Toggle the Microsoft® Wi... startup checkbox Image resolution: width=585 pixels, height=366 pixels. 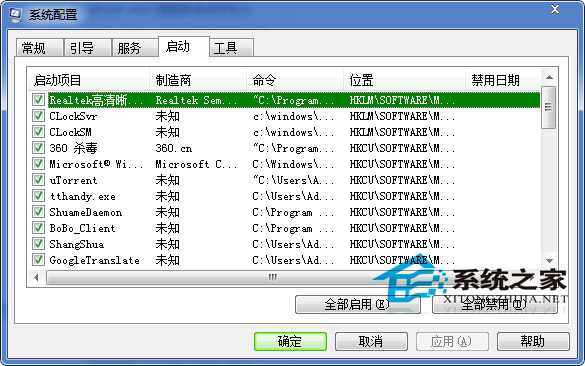(x=38, y=164)
